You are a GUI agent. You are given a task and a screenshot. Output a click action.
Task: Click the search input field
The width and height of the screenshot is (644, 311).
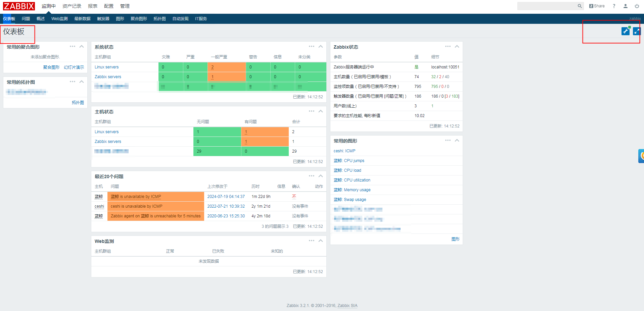coord(547,6)
